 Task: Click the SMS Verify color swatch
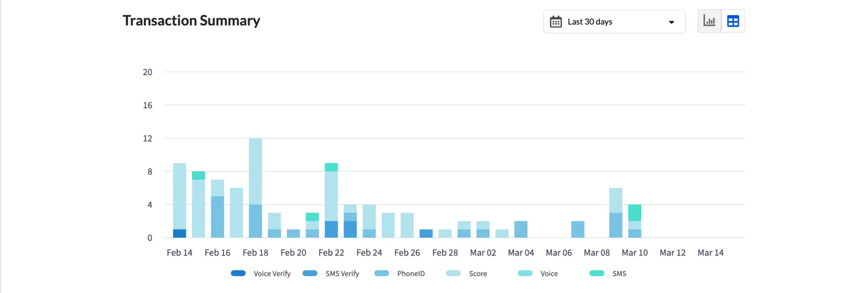coord(310,273)
